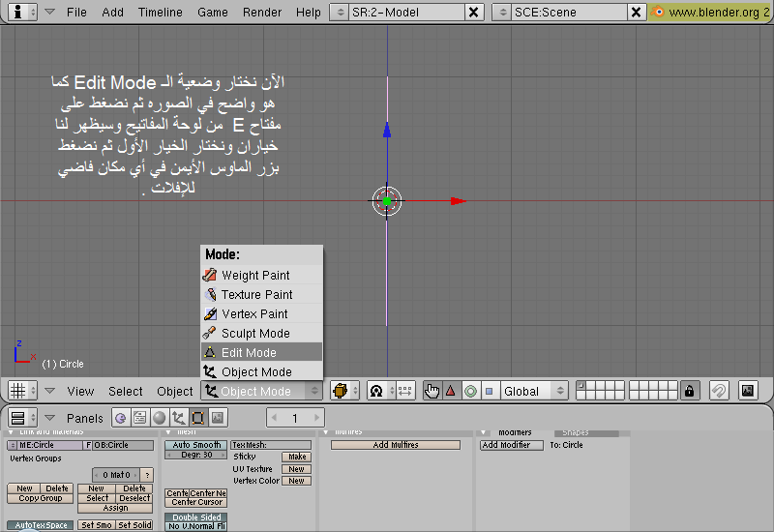Toggle the 3D transform manipulator hand icon

(432, 391)
